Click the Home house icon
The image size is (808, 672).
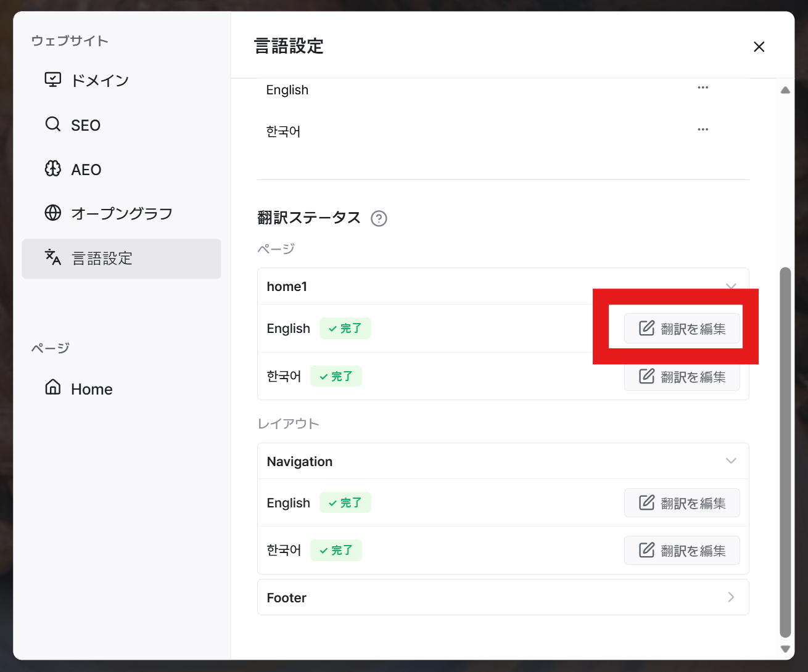point(53,387)
